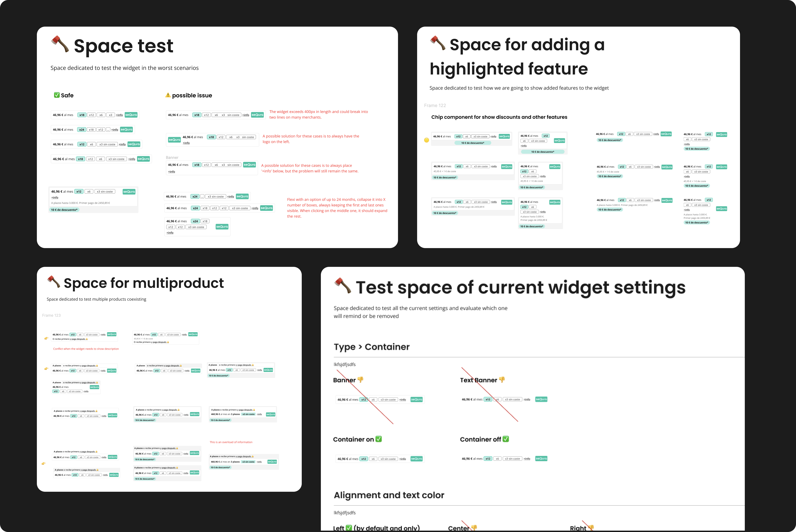Click yellow circle marker beside chip component widget
The image size is (796, 532).
tap(427, 140)
